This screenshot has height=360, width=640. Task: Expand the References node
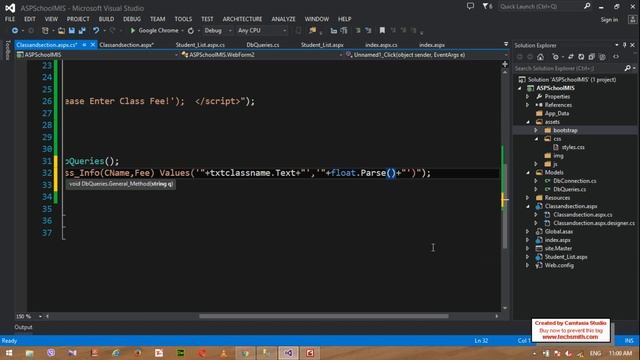(x=527, y=105)
